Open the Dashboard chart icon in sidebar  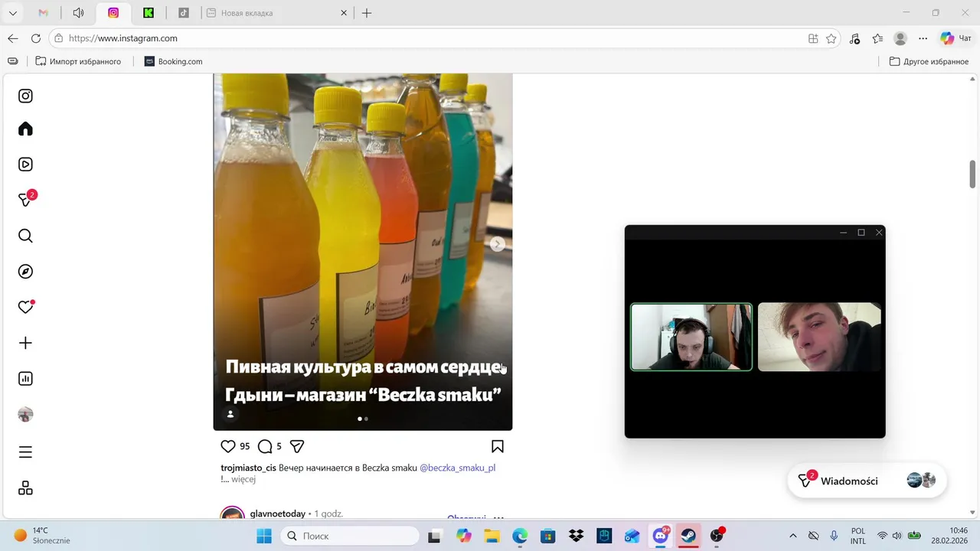[x=25, y=378]
